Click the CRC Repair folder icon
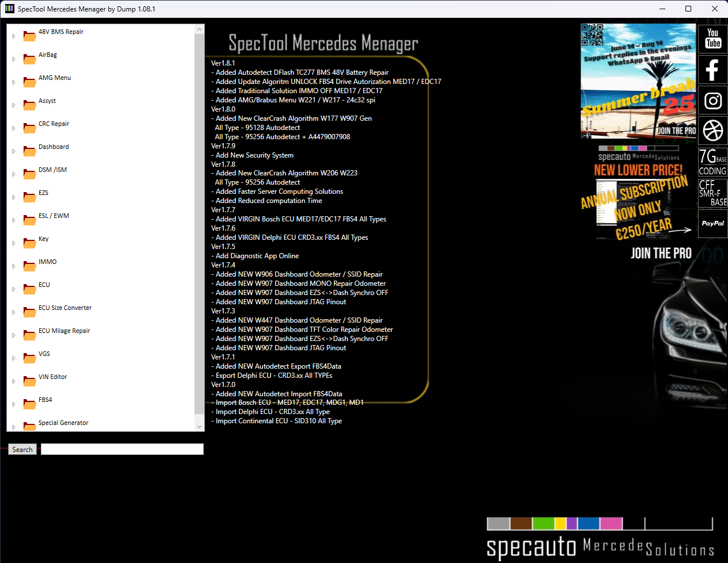728x563 pixels. point(29,128)
